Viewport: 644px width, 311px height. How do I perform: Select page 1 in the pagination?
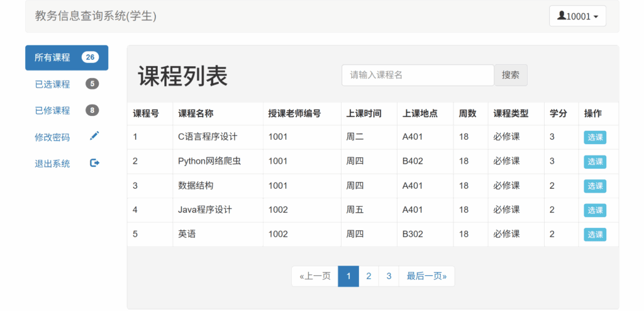[348, 276]
